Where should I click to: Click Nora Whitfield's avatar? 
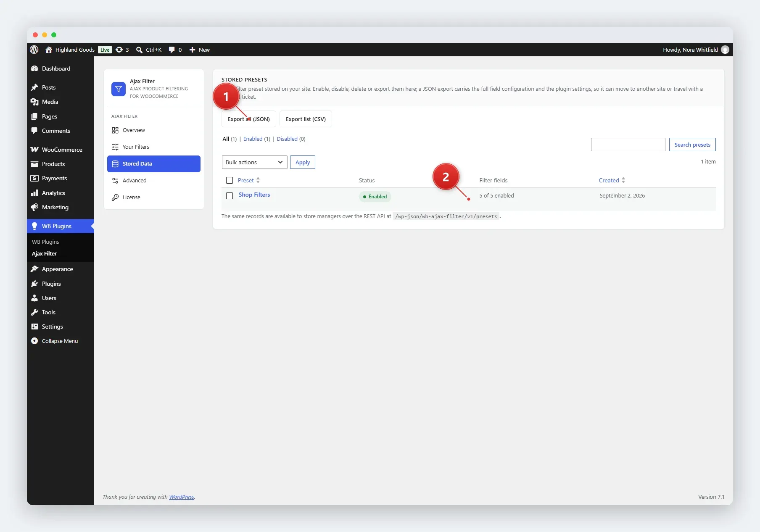725,50
